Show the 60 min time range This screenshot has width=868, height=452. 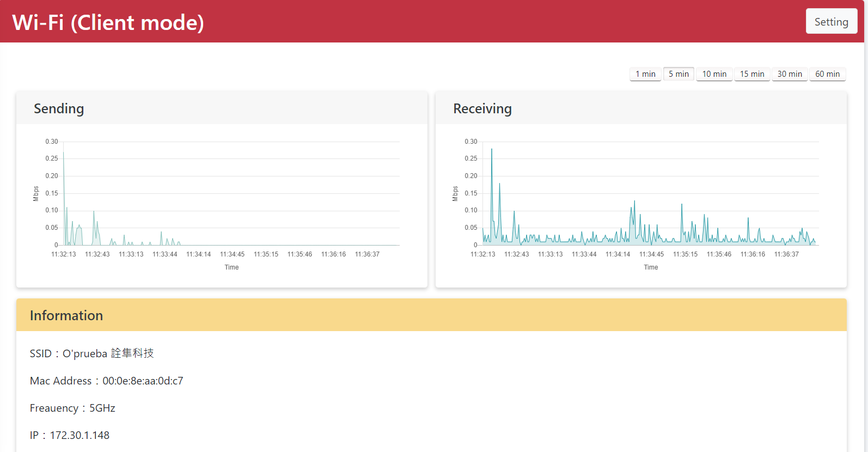point(827,74)
